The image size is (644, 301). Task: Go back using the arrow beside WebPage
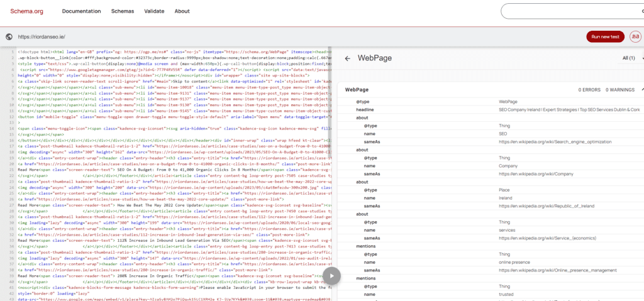point(347,58)
